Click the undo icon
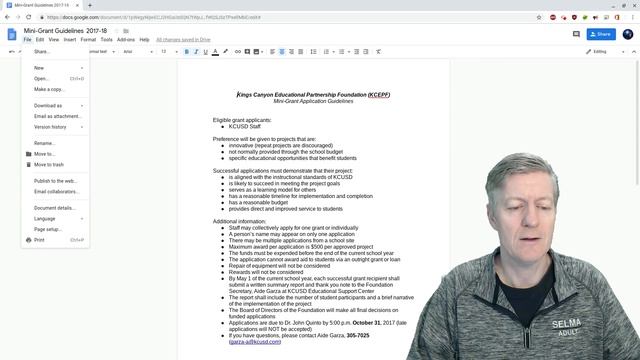The width and height of the screenshot is (640, 360). point(11,52)
